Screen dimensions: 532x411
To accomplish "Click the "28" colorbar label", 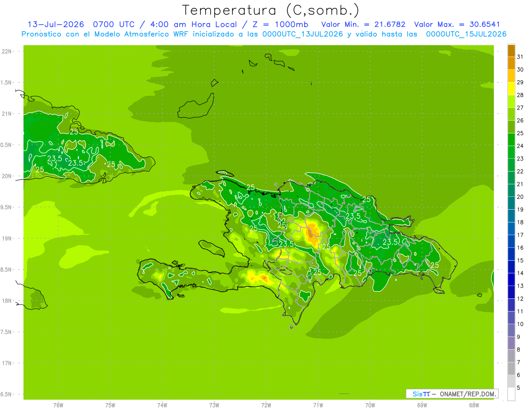I will 520,95.
